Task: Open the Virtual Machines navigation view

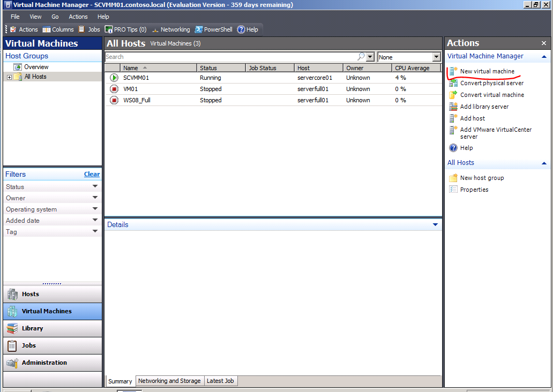Action: (53, 311)
